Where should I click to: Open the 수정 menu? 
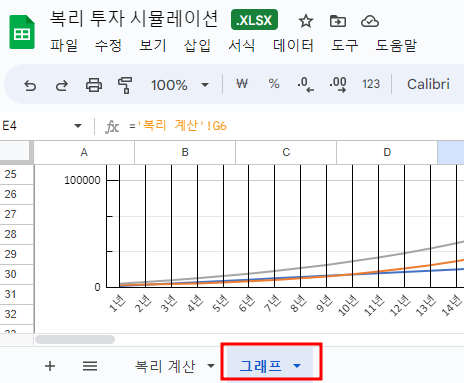108,45
